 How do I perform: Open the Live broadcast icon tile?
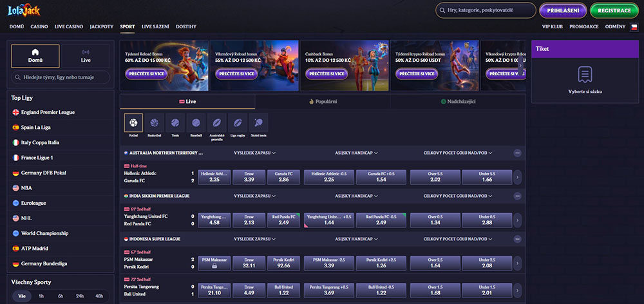point(86,56)
